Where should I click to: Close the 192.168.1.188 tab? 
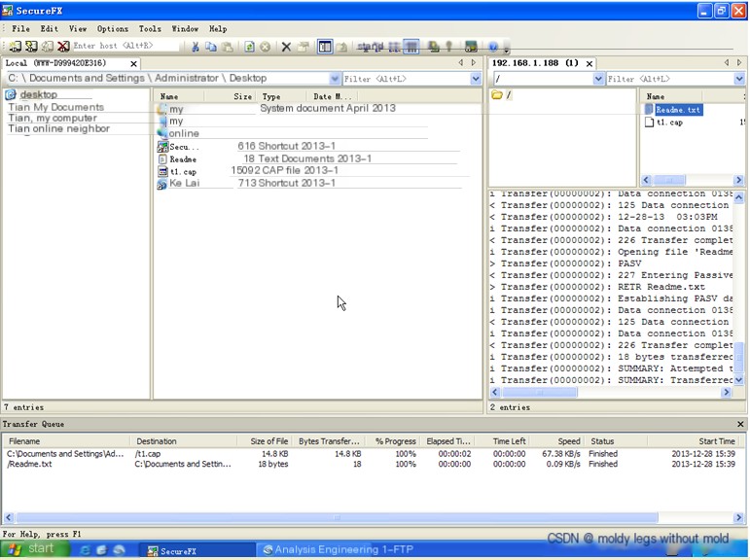589,63
